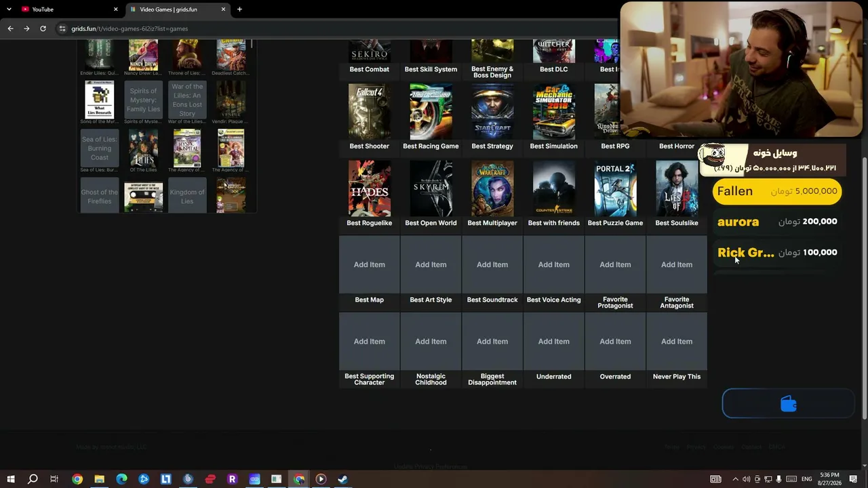Click the Skyrim cover in Best Open World
The width and height of the screenshot is (868, 488).
431,188
